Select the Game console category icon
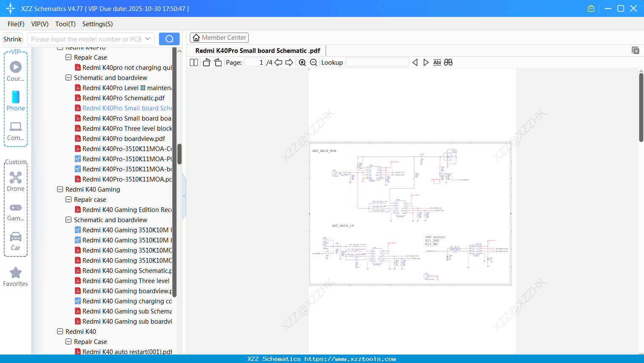 [x=16, y=212]
